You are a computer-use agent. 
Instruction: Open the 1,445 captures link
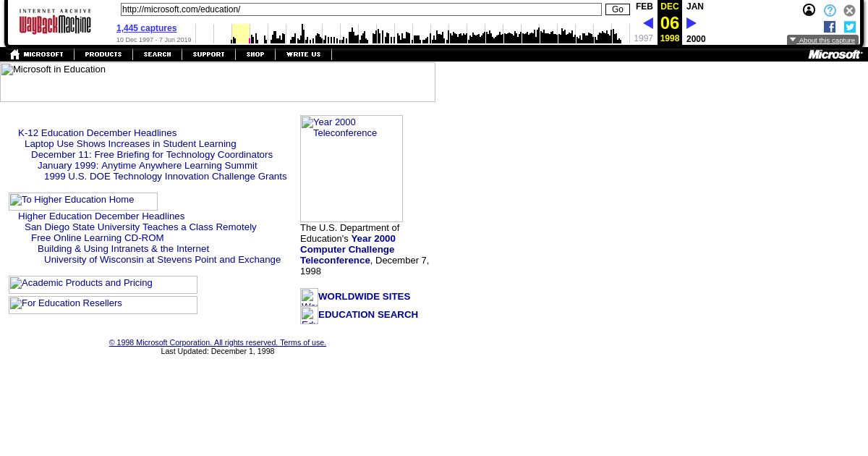pyautogui.click(x=146, y=28)
